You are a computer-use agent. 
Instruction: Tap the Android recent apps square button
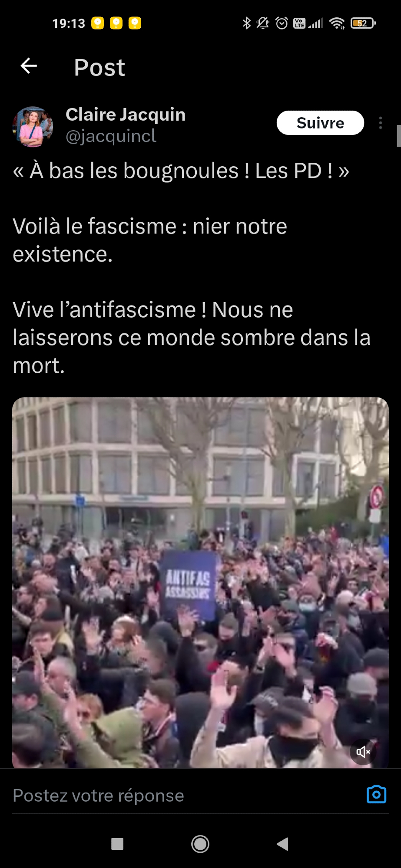[x=117, y=844]
